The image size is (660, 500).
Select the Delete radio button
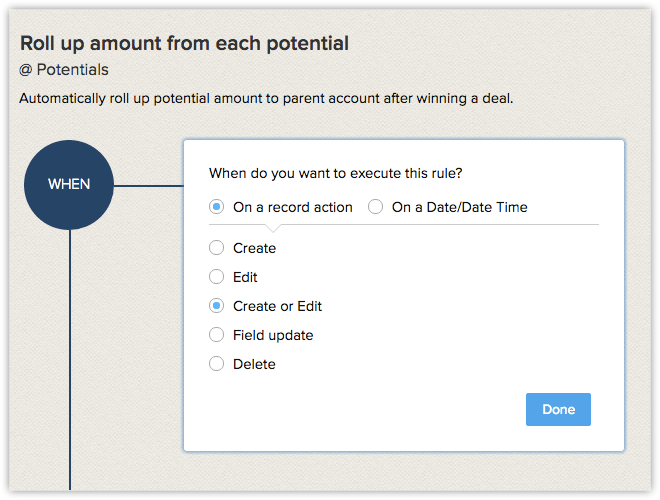pos(216,364)
